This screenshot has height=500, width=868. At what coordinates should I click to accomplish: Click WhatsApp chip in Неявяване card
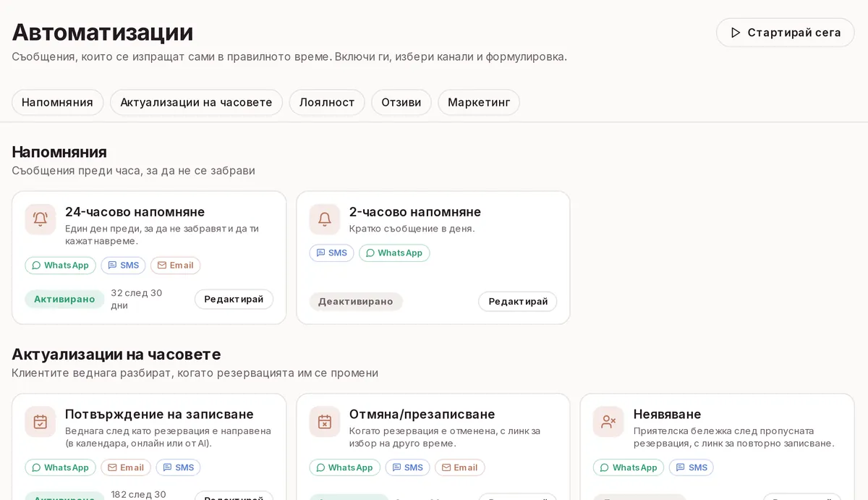(x=629, y=467)
